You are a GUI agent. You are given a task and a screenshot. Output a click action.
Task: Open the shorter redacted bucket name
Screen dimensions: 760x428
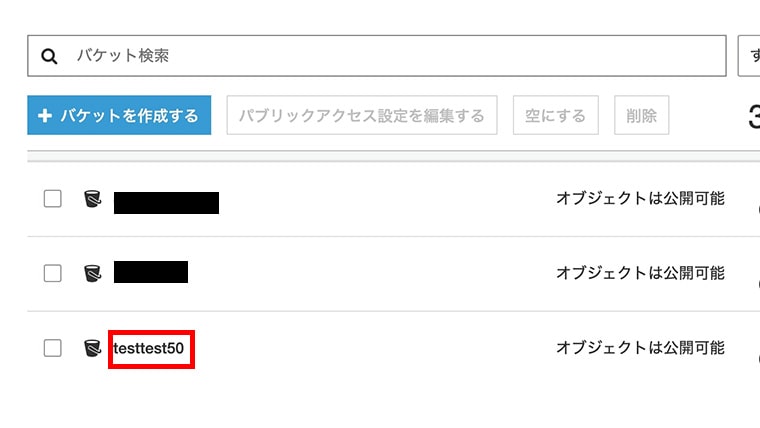[151, 272]
